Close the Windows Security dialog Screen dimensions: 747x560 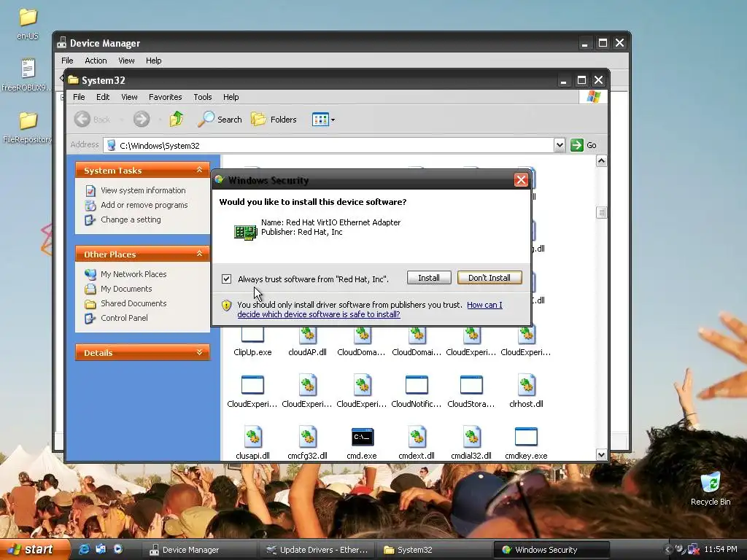521,180
